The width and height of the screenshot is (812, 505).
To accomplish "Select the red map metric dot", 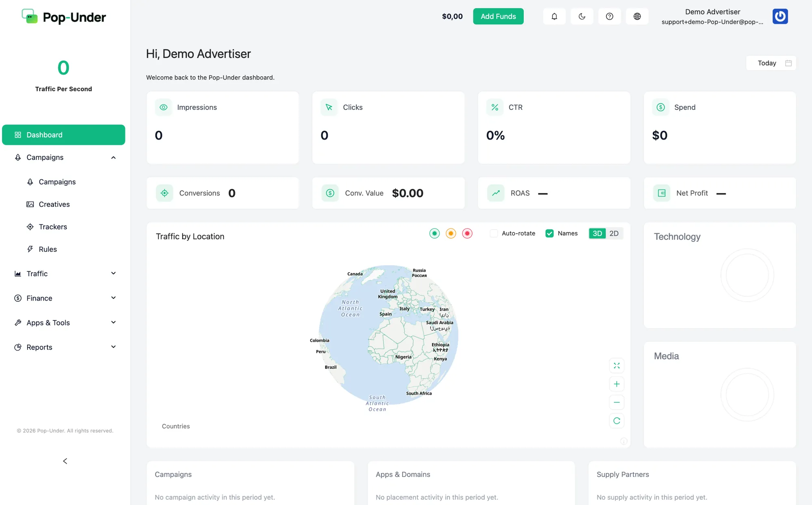I will tap(467, 233).
